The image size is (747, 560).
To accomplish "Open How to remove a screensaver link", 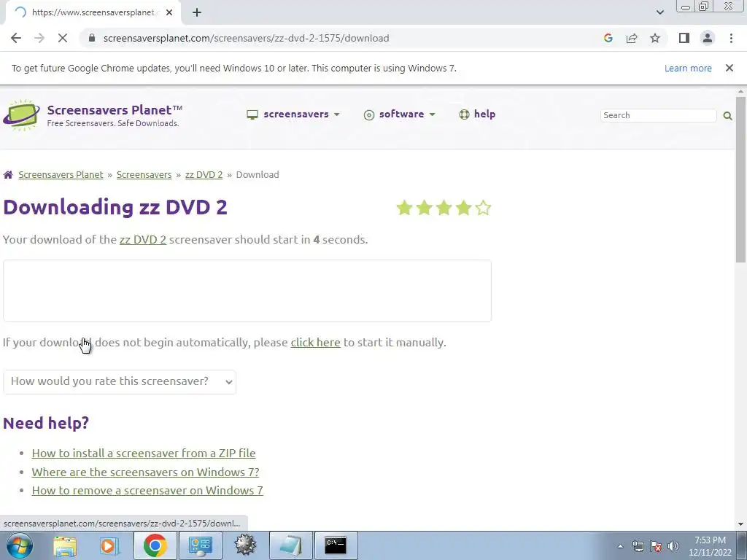I will coord(147,491).
